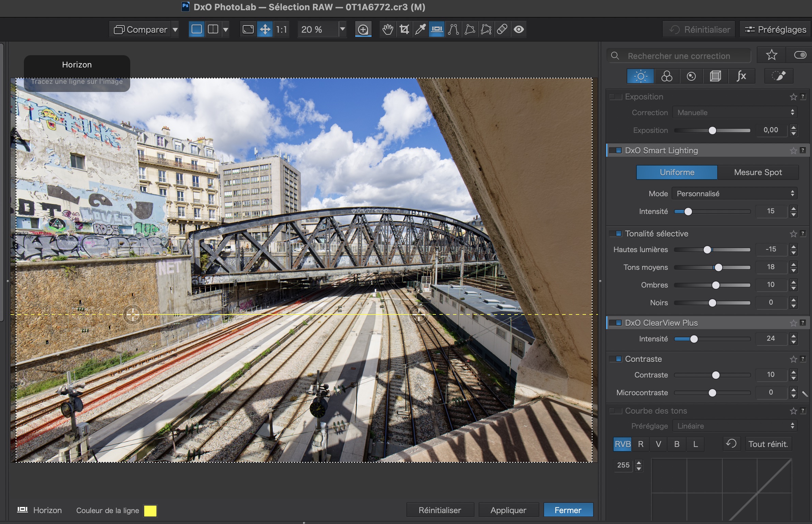Click the yellow line color swatch
The height and width of the screenshot is (524, 812).
click(150, 510)
